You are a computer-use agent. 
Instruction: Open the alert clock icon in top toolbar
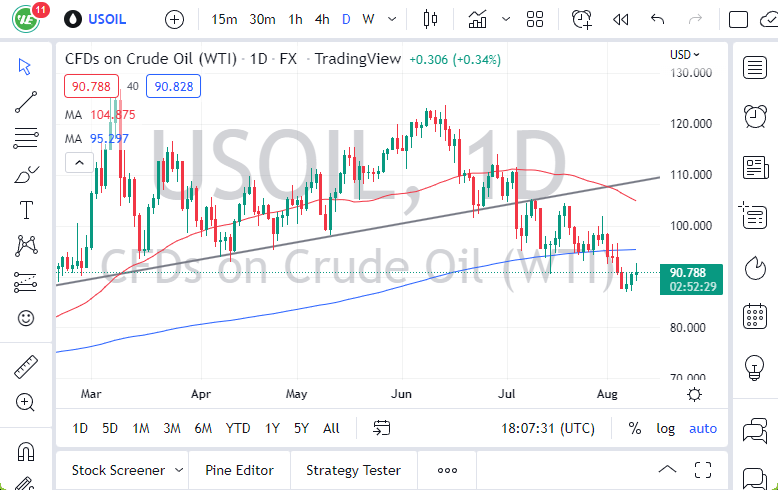581,19
